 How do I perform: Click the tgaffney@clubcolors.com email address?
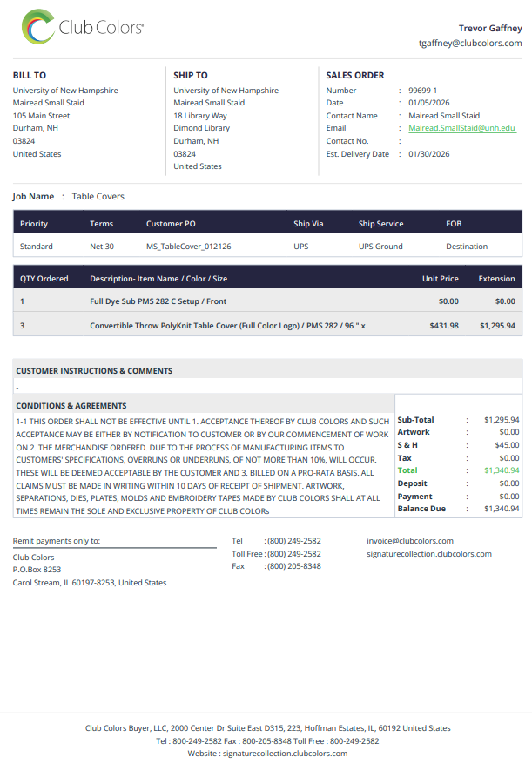pyautogui.click(x=470, y=43)
